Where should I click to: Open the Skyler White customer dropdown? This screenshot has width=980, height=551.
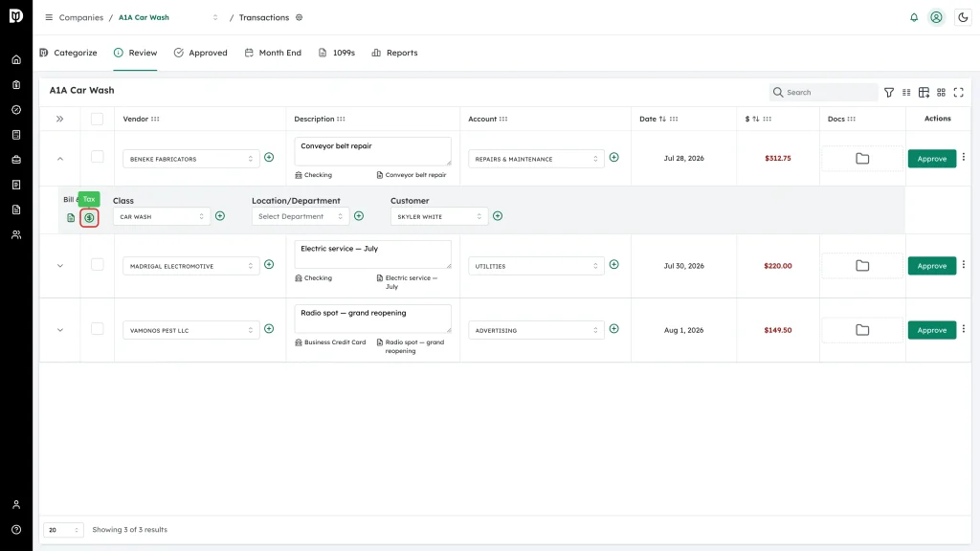[438, 217]
